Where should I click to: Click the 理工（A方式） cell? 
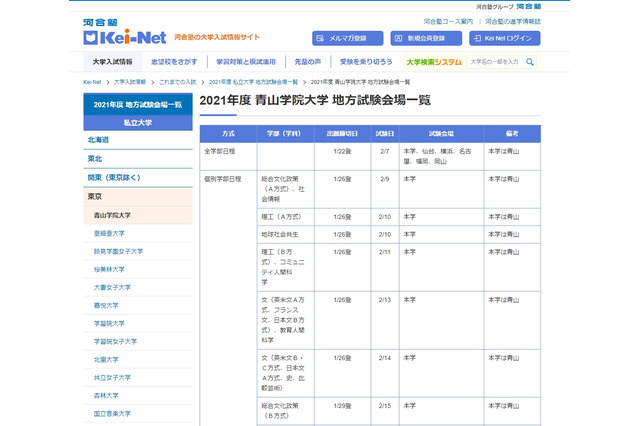285,217
